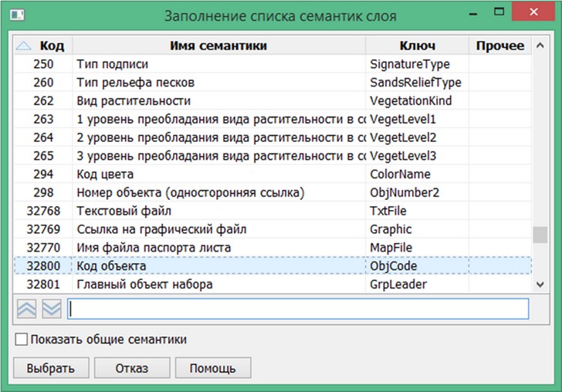
Task: Click the double up arrow search icon
Action: pyautogui.click(x=27, y=309)
